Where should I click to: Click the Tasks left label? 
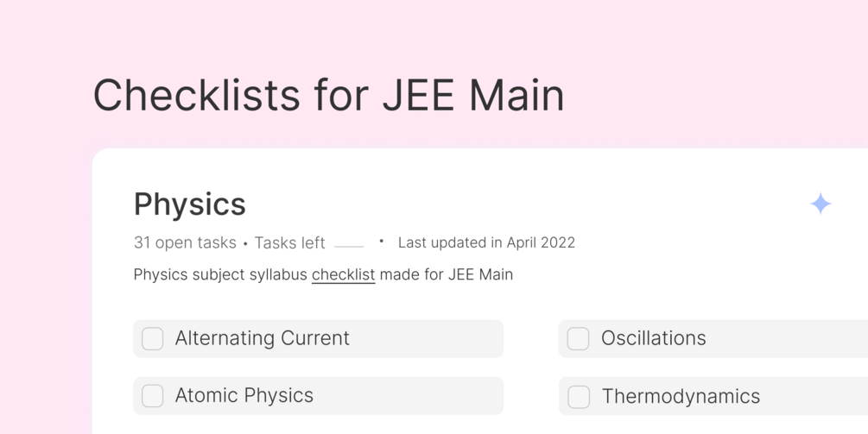click(x=289, y=243)
